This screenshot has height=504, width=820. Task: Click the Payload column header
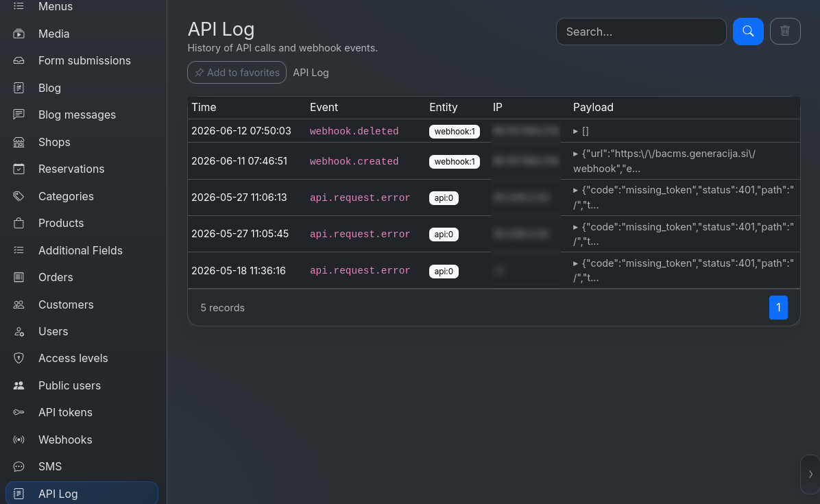tap(593, 107)
